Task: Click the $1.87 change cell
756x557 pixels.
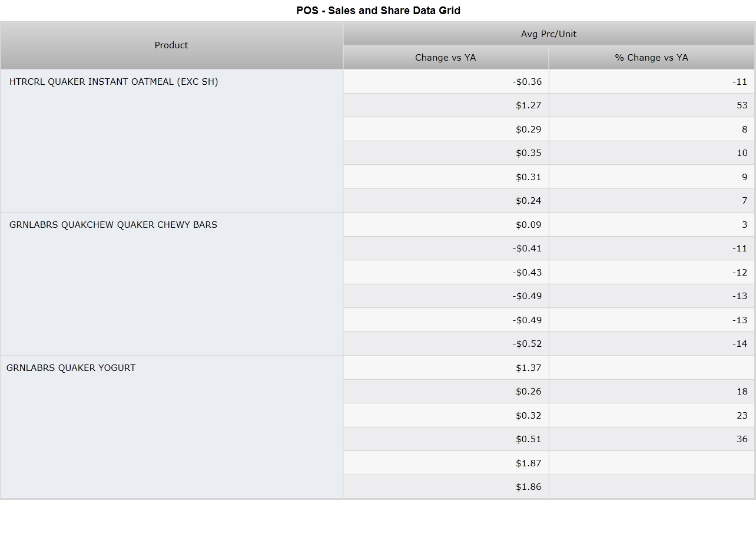Action: pyautogui.click(x=446, y=463)
